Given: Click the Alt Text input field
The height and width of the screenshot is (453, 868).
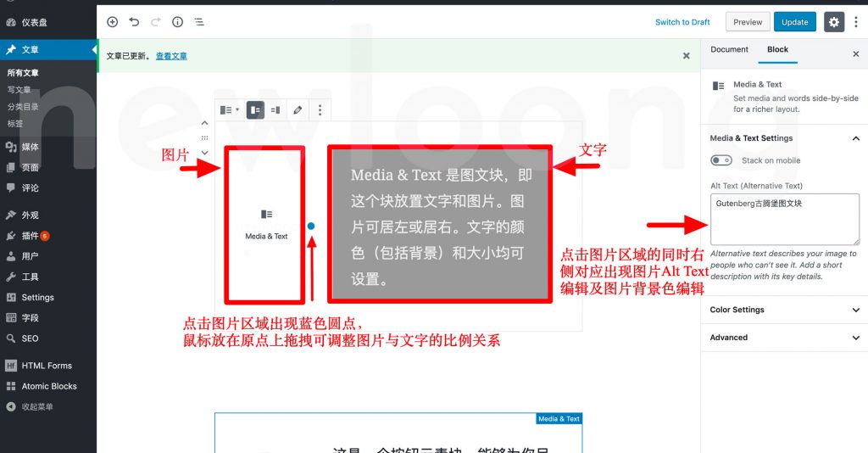Looking at the screenshot, I should click(x=784, y=219).
